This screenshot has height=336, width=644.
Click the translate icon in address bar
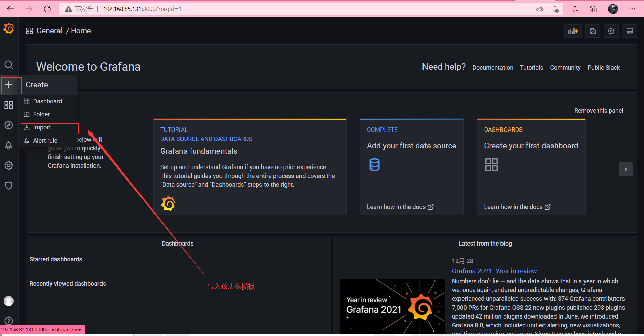540,9
